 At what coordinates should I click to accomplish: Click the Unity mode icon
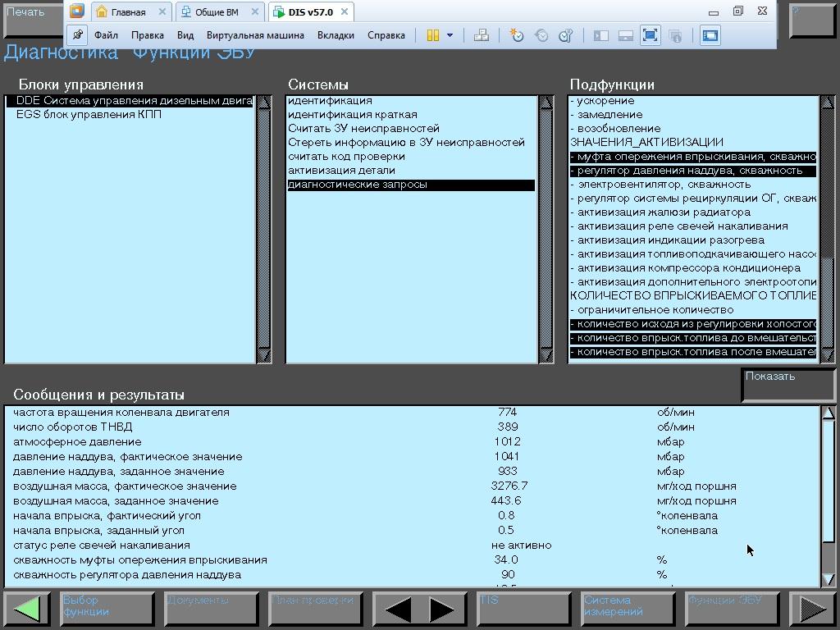(x=676, y=36)
